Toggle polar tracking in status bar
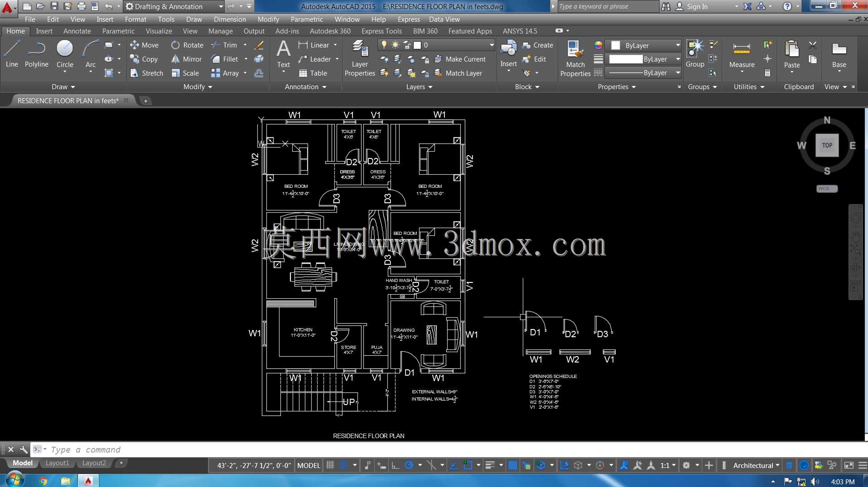Screen dimensions: 868x487 (x=409, y=465)
